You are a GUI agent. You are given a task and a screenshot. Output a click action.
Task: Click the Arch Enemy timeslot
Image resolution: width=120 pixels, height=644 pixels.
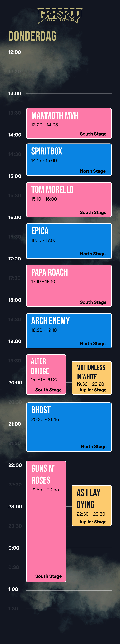[x=69, y=330]
